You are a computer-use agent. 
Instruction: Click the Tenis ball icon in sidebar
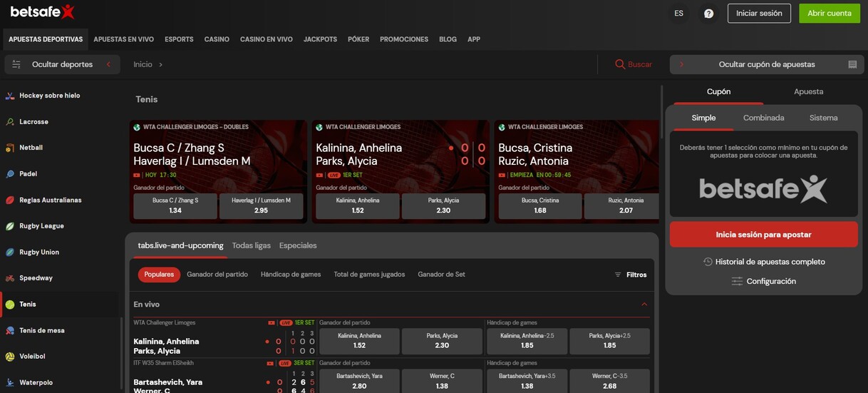pyautogui.click(x=10, y=305)
